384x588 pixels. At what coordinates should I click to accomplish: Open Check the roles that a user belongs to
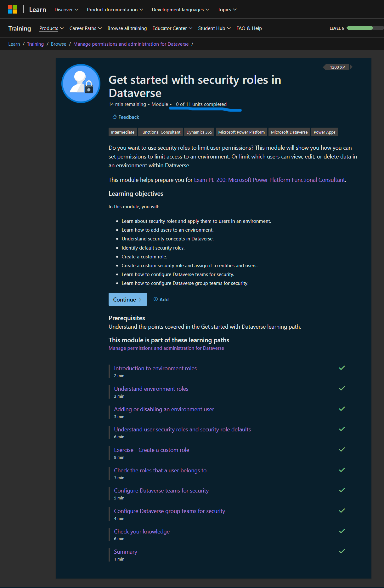pyautogui.click(x=160, y=470)
